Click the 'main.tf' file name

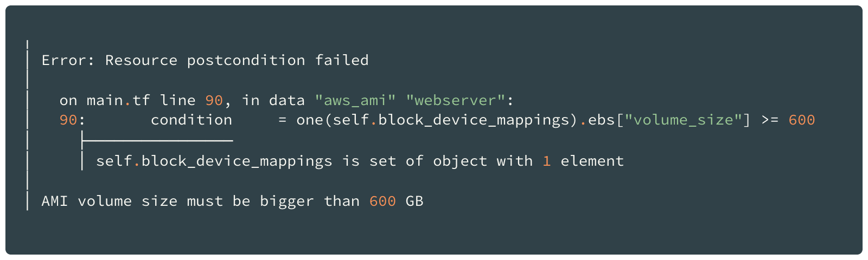pos(118,100)
